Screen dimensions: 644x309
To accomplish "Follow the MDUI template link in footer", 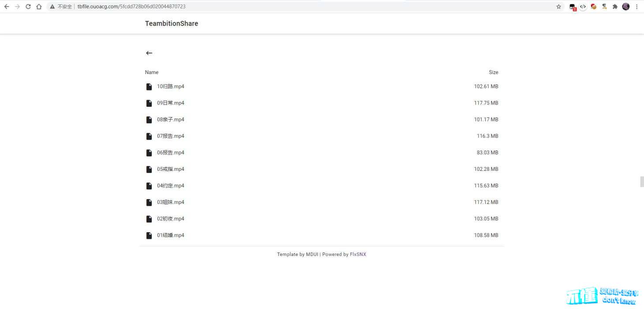I will pos(312,254).
